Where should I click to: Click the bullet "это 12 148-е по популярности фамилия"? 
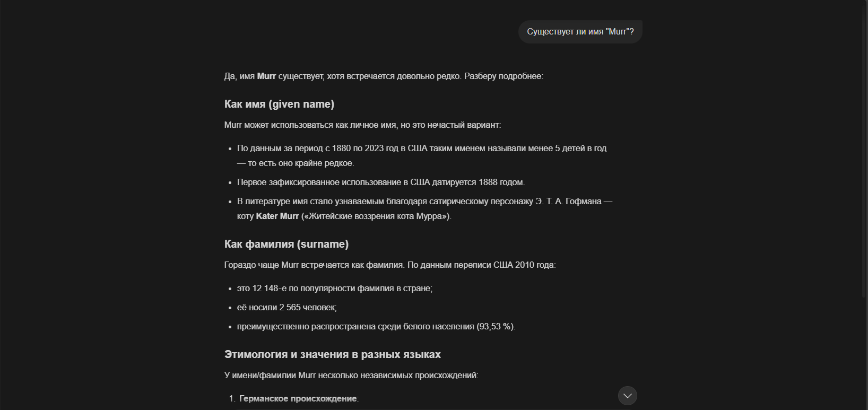click(334, 289)
